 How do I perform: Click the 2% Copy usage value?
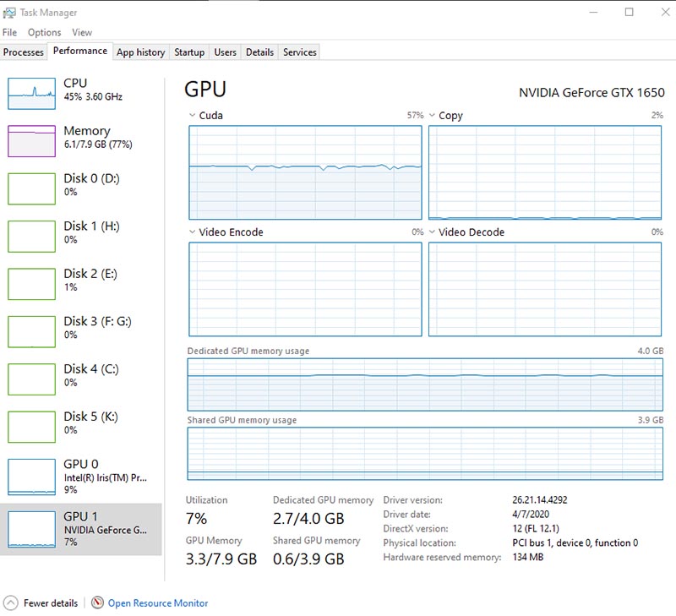pos(657,115)
